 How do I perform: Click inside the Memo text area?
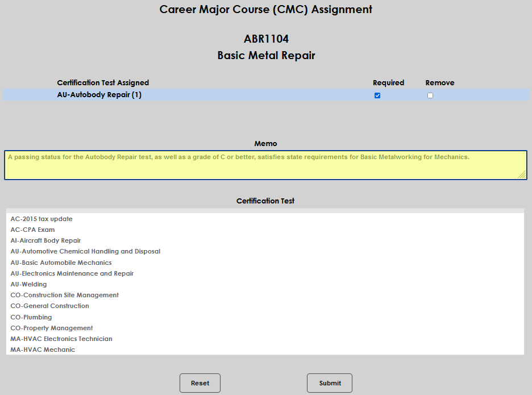[x=265, y=165]
